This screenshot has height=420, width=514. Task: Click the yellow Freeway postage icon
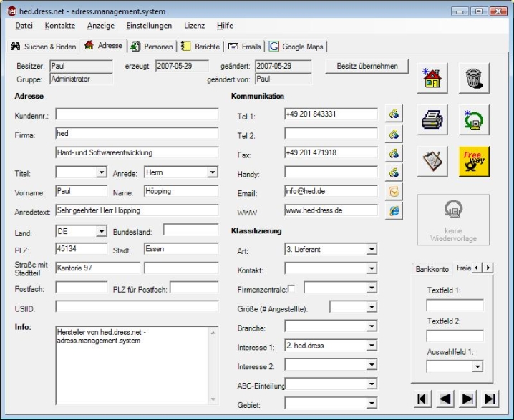(473, 161)
